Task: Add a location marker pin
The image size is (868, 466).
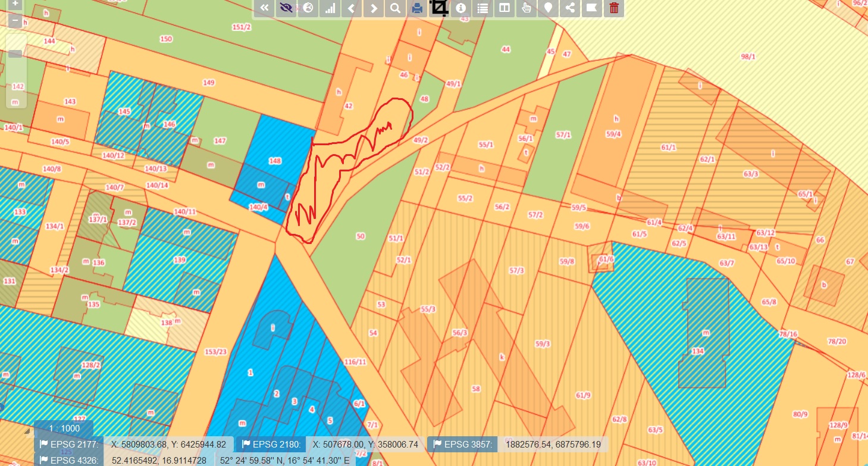Action: click(x=548, y=8)
